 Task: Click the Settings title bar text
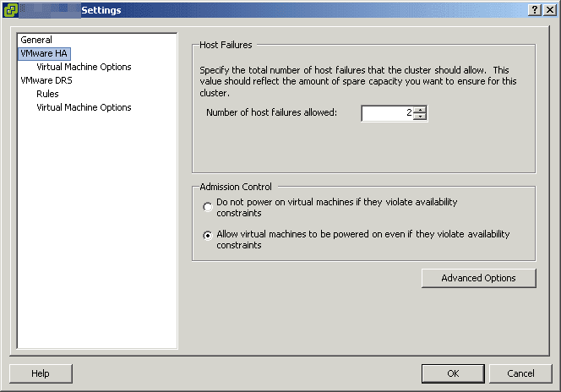(x=101, y=10)
